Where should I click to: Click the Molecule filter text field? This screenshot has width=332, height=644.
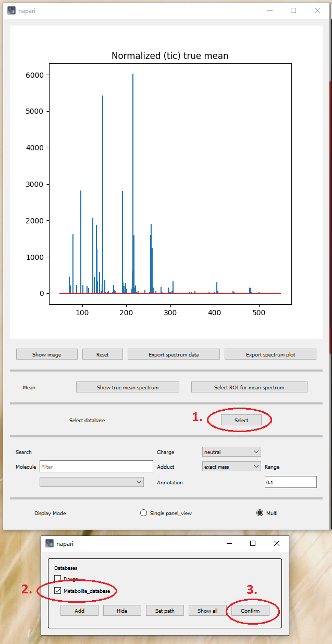96,467
